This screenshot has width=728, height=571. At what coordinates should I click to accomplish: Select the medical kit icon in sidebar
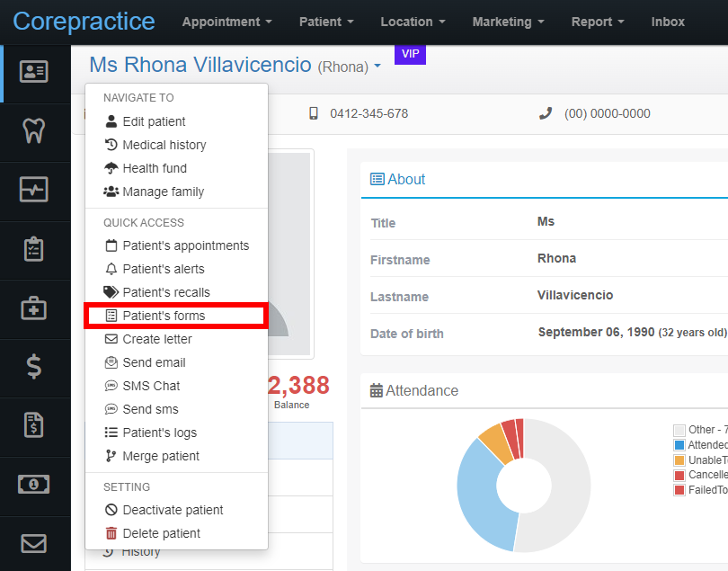tap(35, 308)
